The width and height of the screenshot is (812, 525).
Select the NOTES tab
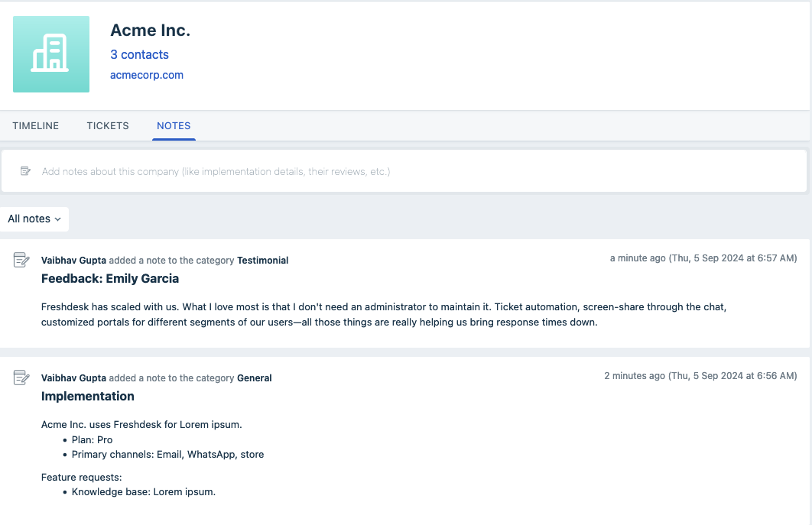[174, 125]
